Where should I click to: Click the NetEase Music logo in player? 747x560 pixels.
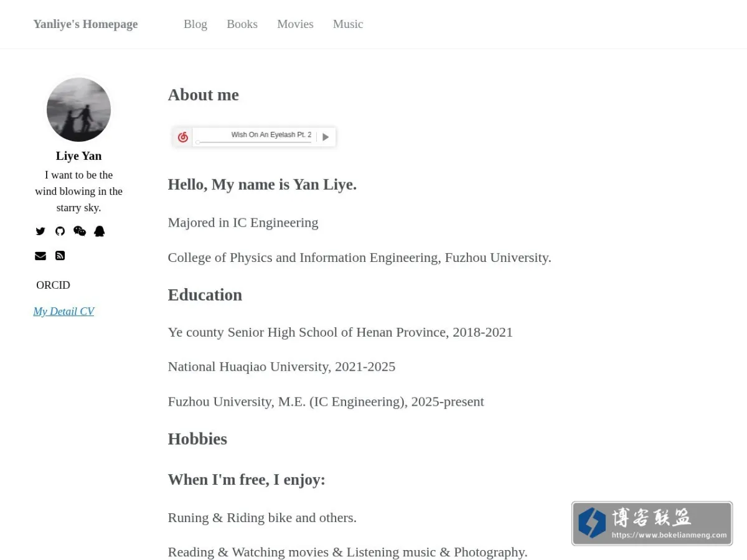(x=182, y=137)
